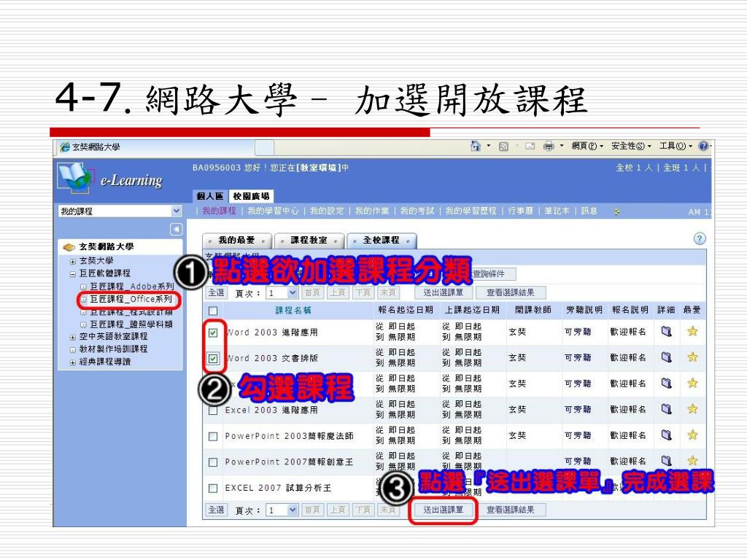Click the RSS feeds icon in browser toolbar
The width and height of the screenshot is (747, 560).
coord(503,147)
